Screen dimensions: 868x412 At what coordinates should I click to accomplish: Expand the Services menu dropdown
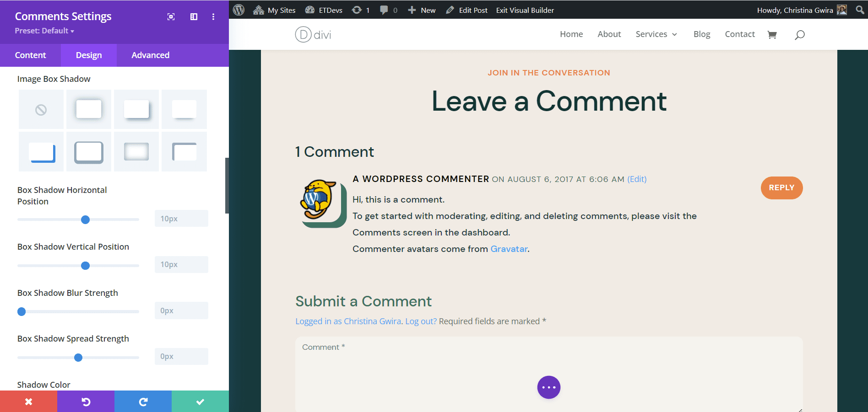pyautogui.click(x=656, y=34)
